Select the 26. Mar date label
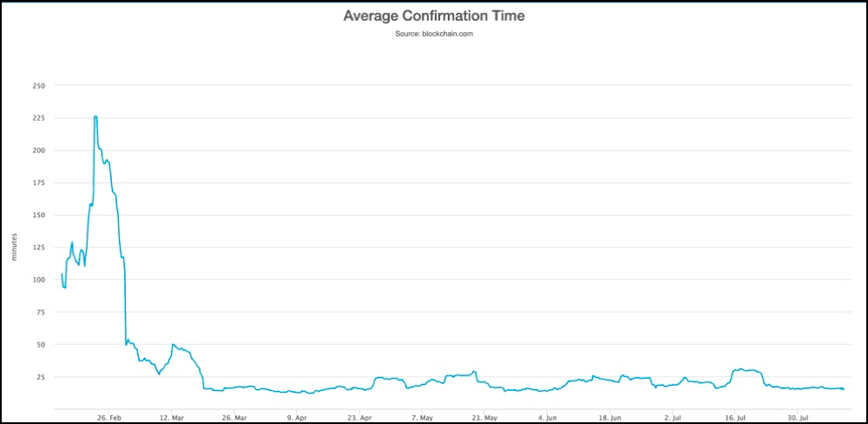The width and height of the screenshot is (868, 424). pos(234,415)
